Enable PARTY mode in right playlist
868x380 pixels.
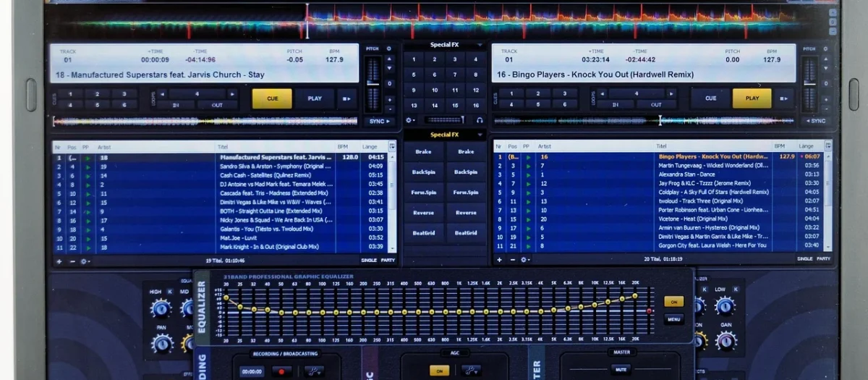(x=824, y=259)
